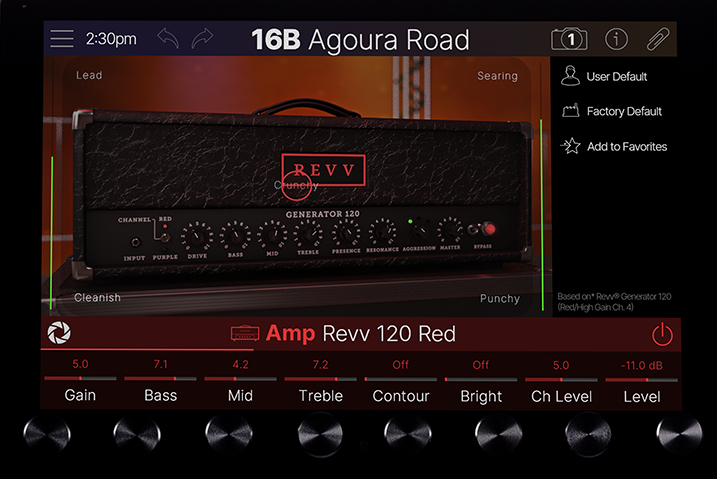Adjust the Bass slider bar

(x=161, y=379)
